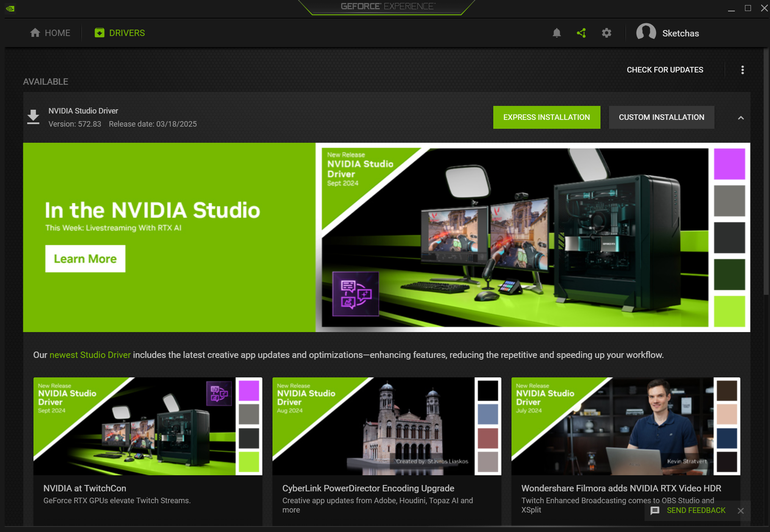This screenshot has width=770, height=532.
Task: Open the notifications bell icon
Action: (x=556, y=33)
